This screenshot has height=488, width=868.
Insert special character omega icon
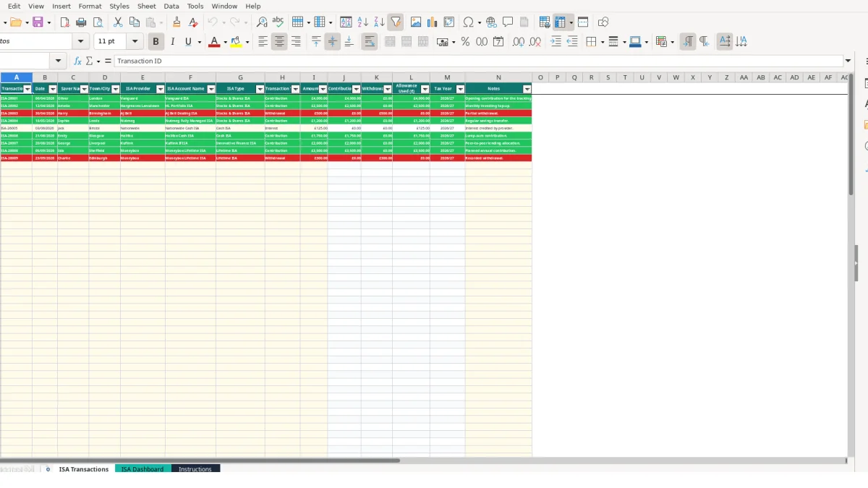coord(468,22)
